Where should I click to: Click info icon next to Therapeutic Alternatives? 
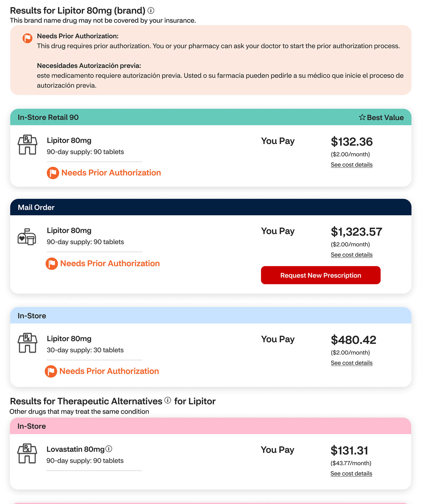click(x=168, y=400)
